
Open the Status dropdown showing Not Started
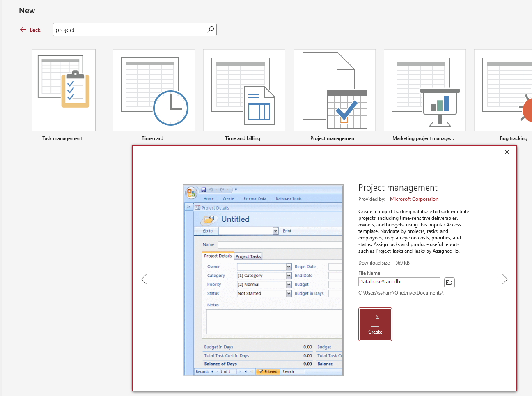tap(288, 293)
